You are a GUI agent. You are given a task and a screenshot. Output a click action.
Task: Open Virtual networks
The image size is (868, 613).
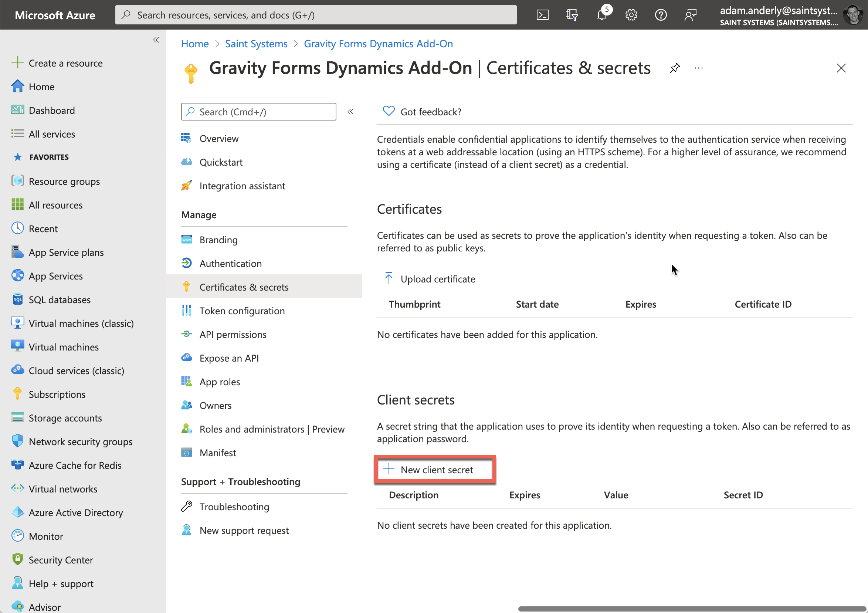54,490
